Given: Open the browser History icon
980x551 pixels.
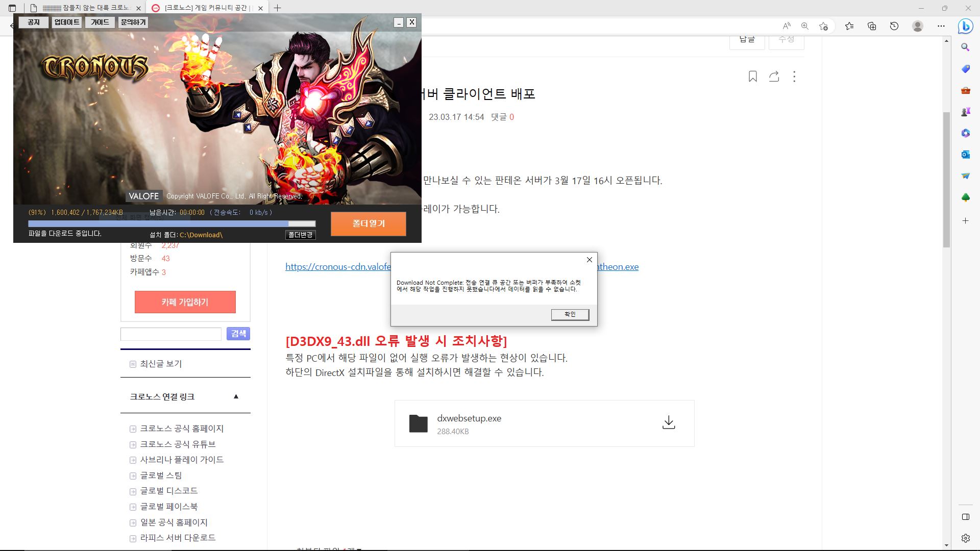Looking at the screenshot, I should click(894, 26).
